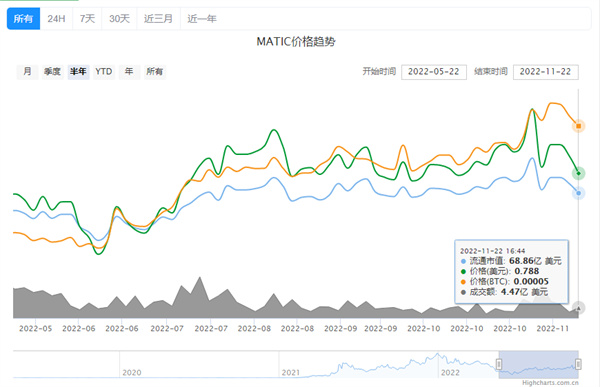The height and width of the screenshot is (387, 600).
Task: Click the 价格(BTC) 0.00005 tooltip row
Action: click(504, 282)
